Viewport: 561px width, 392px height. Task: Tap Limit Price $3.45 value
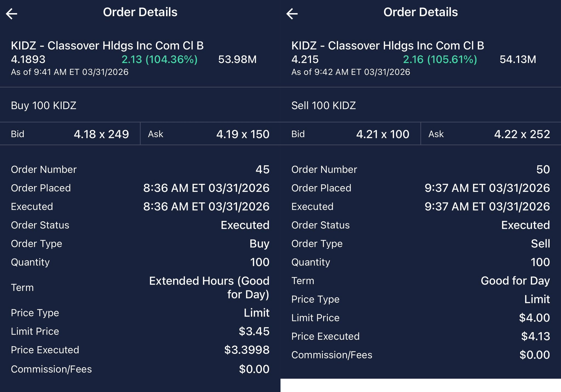(x=254, y=331)
